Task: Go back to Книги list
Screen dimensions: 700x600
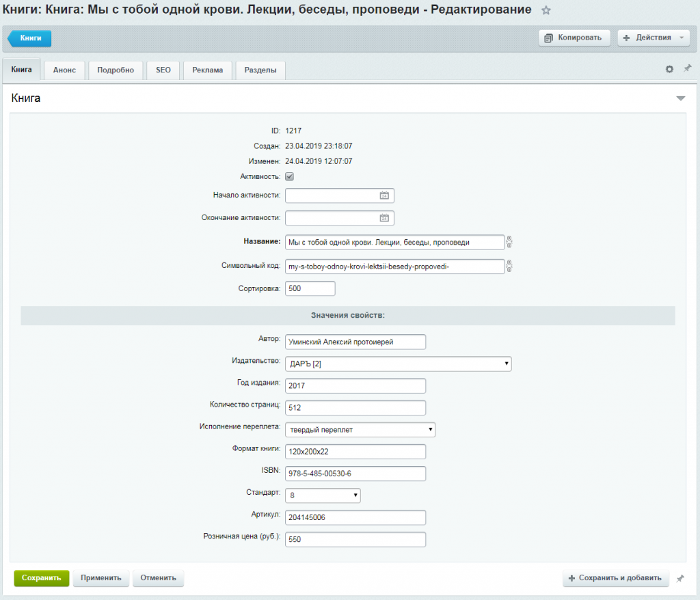Action: pos(29,38)
